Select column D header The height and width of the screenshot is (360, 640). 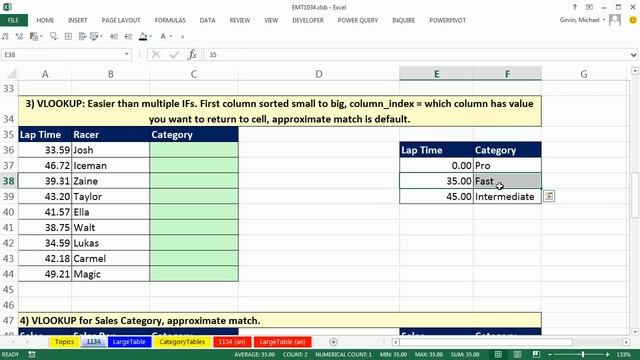point(319,74)
